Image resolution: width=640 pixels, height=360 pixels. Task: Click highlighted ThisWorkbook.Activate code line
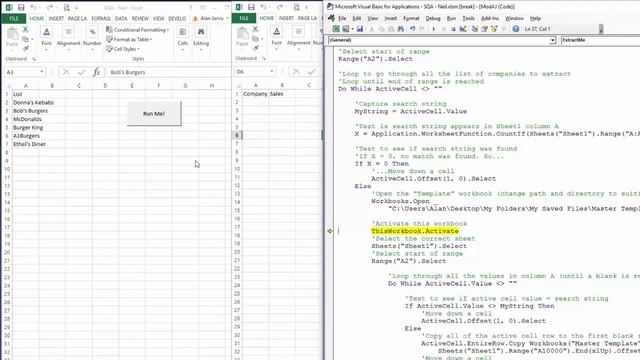[x=415, y=231]
